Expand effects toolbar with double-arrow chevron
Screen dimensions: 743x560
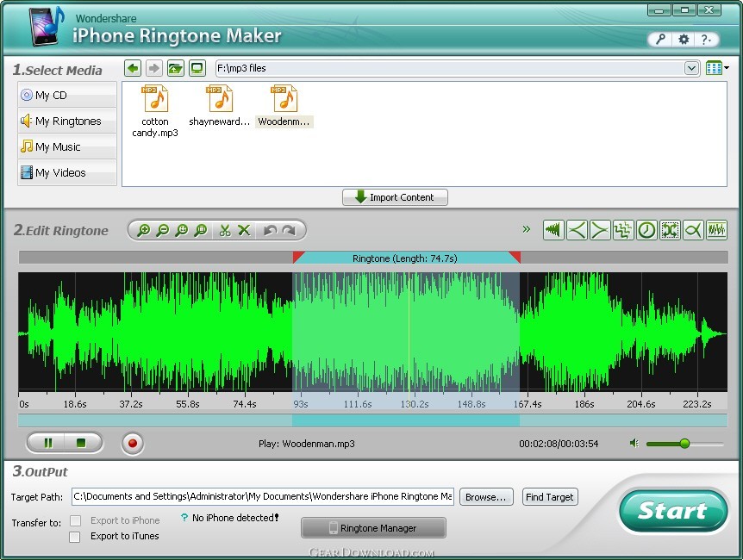click(x=526, y=229)
